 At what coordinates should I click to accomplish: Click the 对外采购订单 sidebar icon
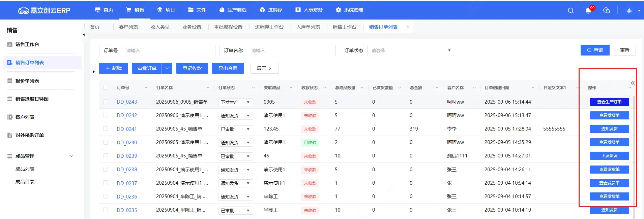tap(10, 135)
